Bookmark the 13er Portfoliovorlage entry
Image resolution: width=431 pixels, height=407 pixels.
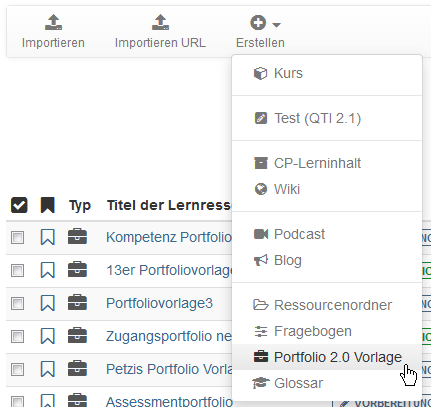[48, 270]
